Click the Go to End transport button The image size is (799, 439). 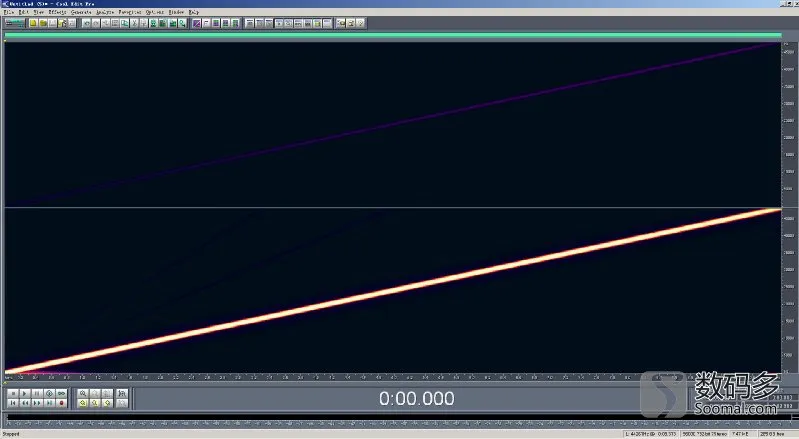49,403
